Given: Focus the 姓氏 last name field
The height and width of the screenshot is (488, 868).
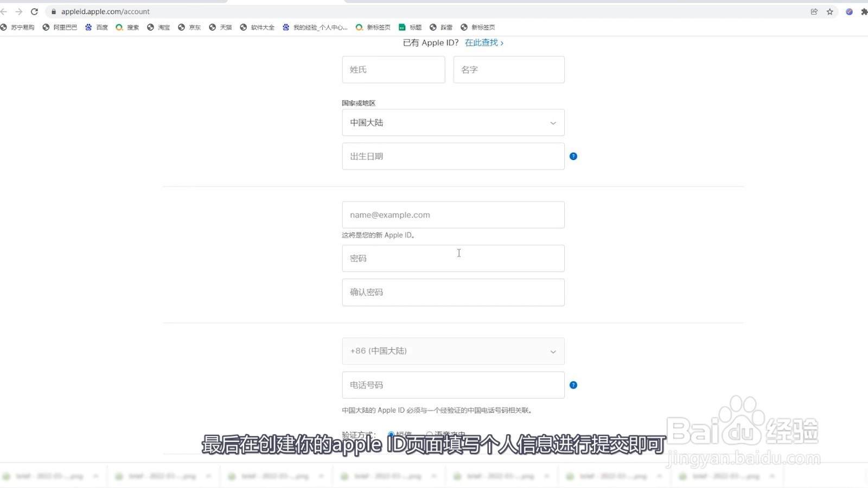Looking at the screenshot, I should [x=393, y=69].
